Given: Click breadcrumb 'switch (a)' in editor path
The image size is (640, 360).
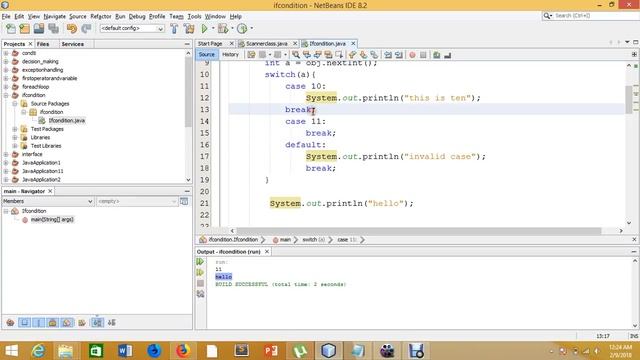Looking at the screenshot, I should [x=313, y=240].
